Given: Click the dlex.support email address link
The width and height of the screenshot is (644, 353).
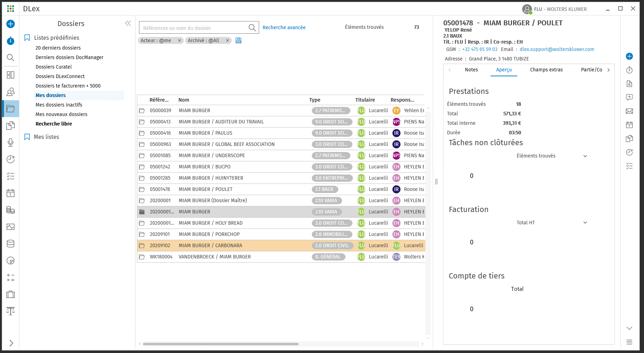Looking at the screenshot, I should pyautogui.click(x=557, y=49).
